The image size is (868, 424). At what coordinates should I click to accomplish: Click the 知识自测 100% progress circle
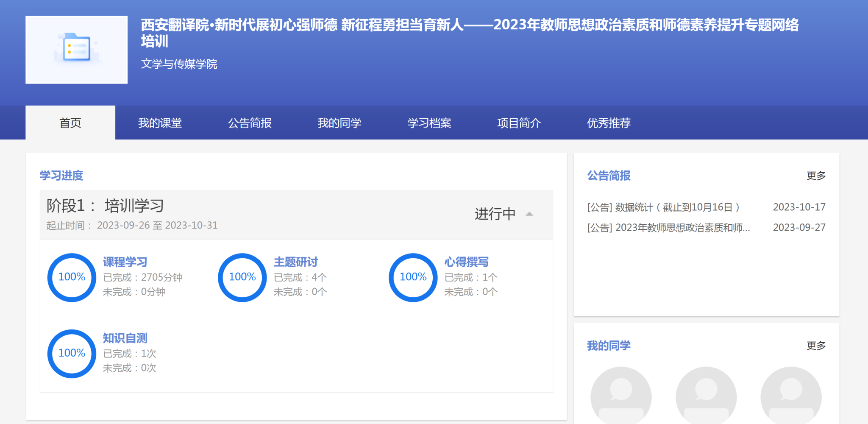[x=72, y=354]
